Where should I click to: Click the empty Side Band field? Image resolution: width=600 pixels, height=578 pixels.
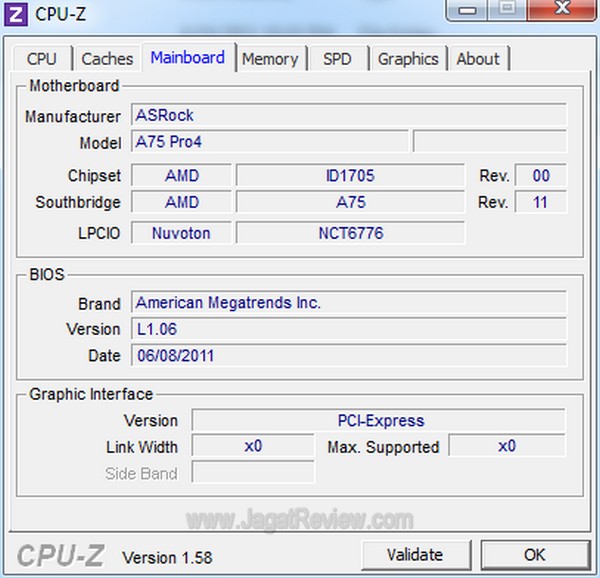click(253, 472)
